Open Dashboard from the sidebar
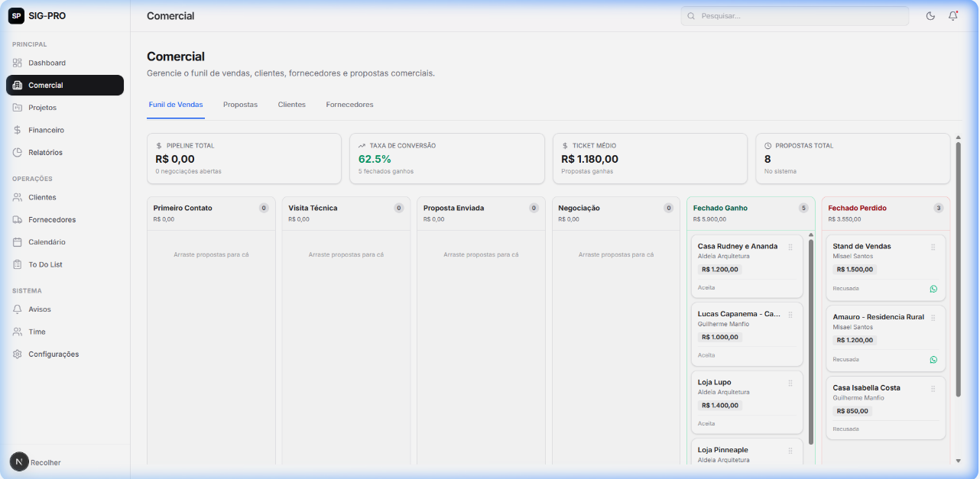Screen dimensions: 980x479 (x=47, y=63)
